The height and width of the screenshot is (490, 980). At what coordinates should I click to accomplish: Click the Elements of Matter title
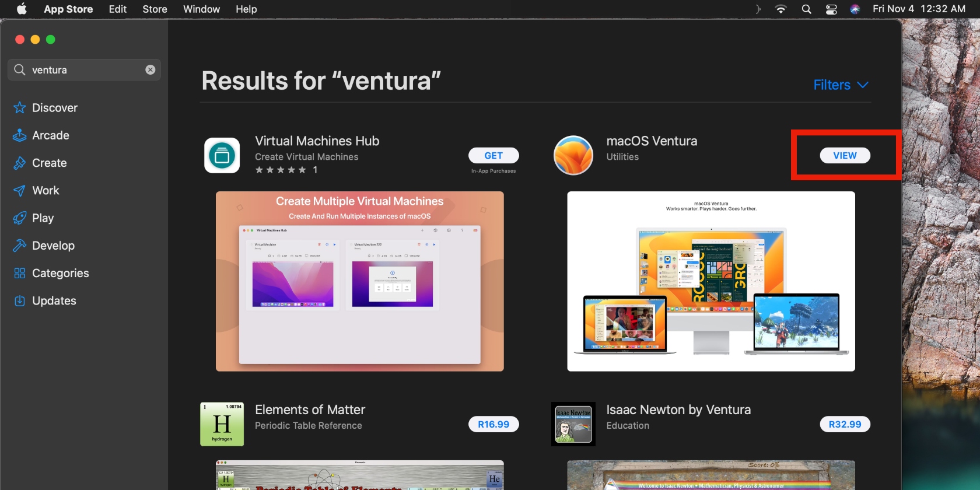pos(310,409)
